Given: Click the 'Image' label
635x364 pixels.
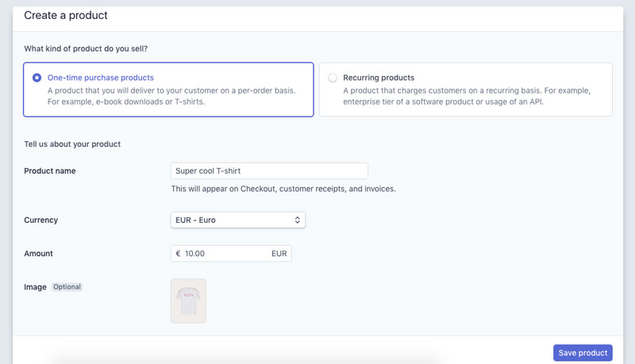Looking at the screenshot, I should [x=35, y=287].
